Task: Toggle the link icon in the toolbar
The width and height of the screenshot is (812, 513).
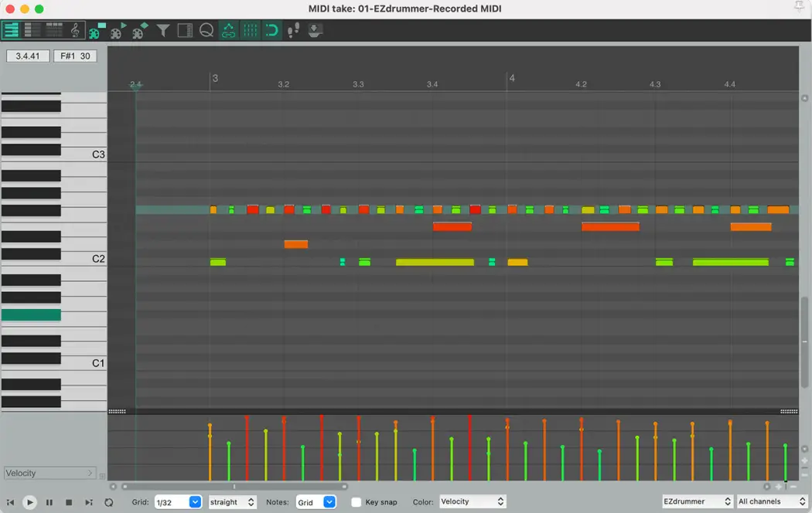Action: click(228, 30)
